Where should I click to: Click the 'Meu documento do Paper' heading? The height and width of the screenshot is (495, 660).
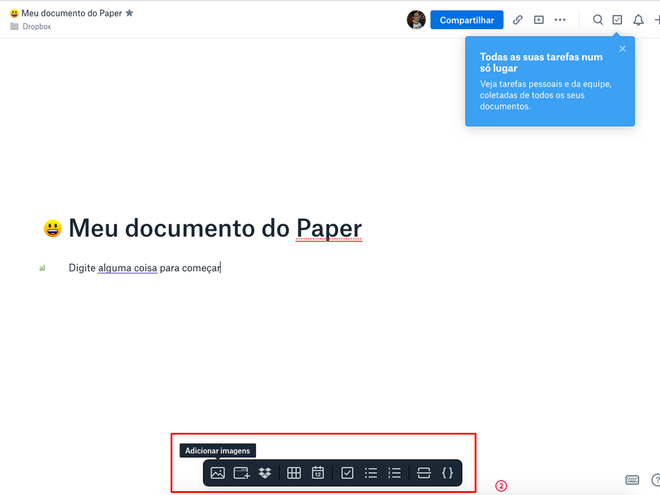[x=215, y=229]
